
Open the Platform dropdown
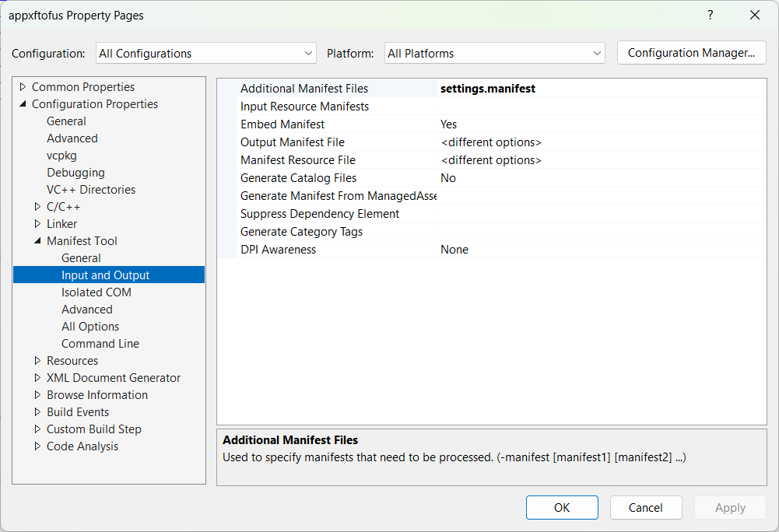494,53
